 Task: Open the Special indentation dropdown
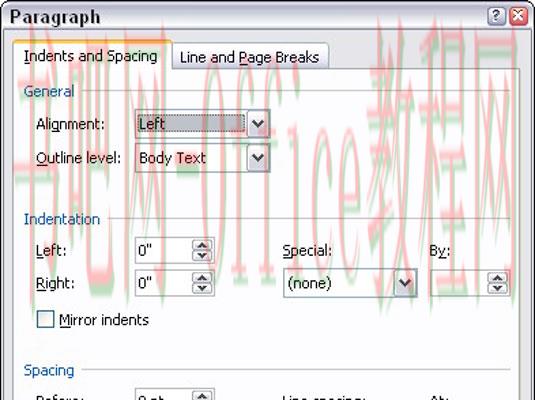click(405, 283)
